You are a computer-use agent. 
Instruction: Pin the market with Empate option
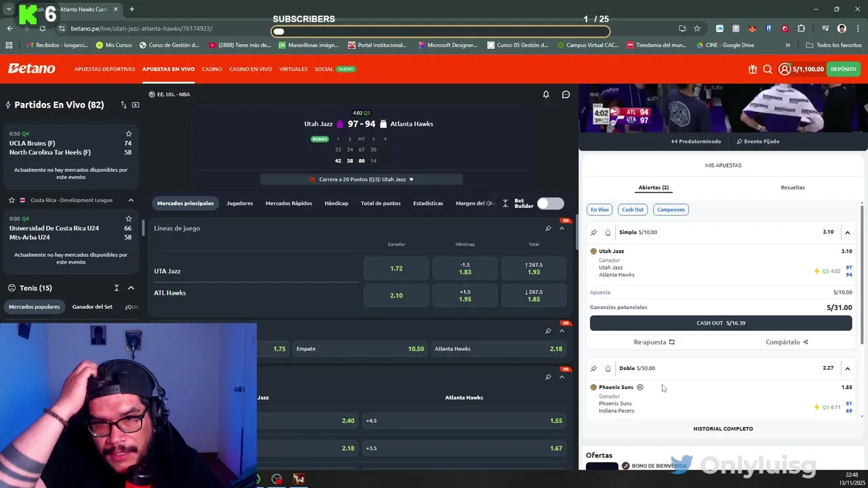tap(548, 331)
